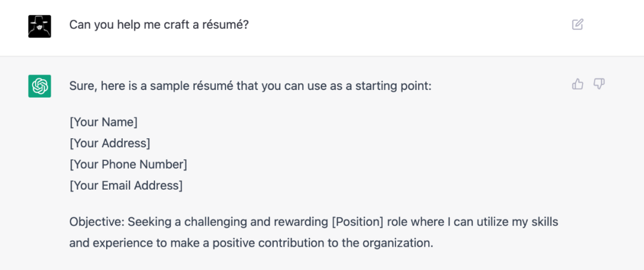Give the response a thumbs up
Image resolution: width=644 pixels, height=270 pixels.
pos(577,84)
